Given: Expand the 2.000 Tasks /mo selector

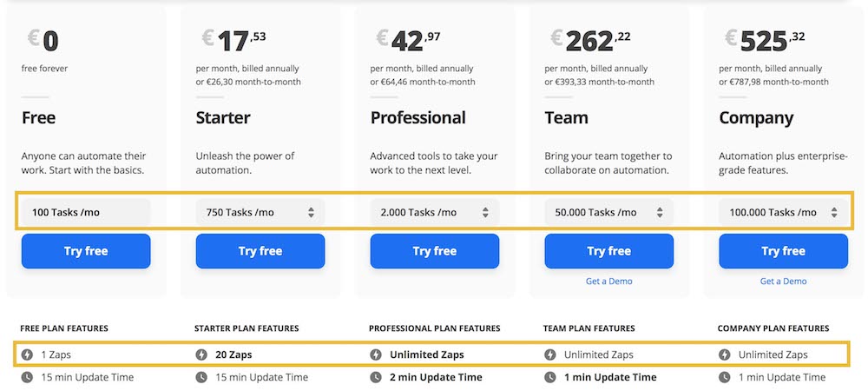Looking at the screenshot, I should pos(435,212).
